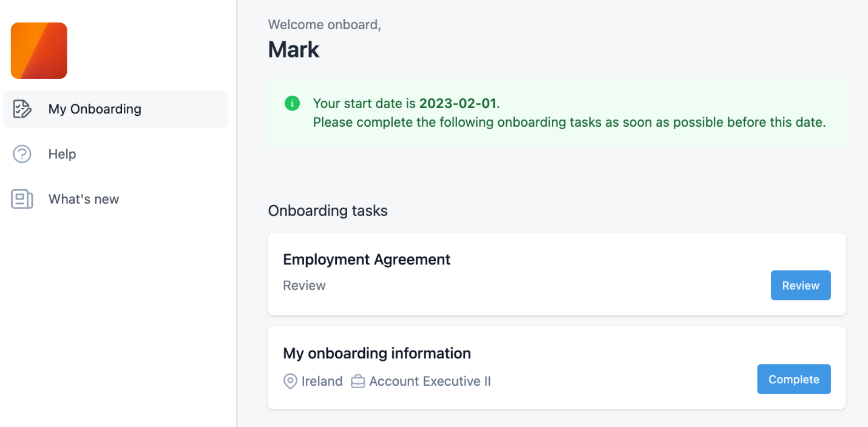The image size is (868, 427).
Task: Click the orange company logo
Action: (39, 50)
